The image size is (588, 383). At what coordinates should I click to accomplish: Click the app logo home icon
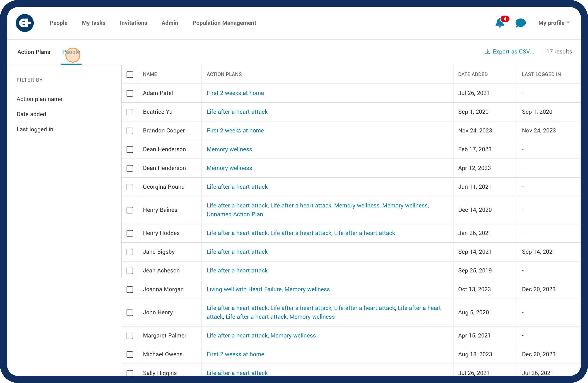pyautogui.click(x=25, y=23)
